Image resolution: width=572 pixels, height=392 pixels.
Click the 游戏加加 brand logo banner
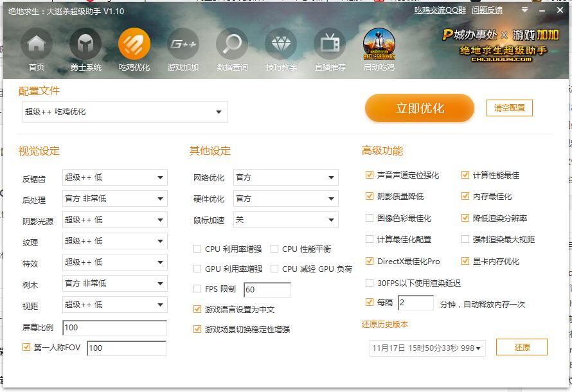[x=501, y=45]
